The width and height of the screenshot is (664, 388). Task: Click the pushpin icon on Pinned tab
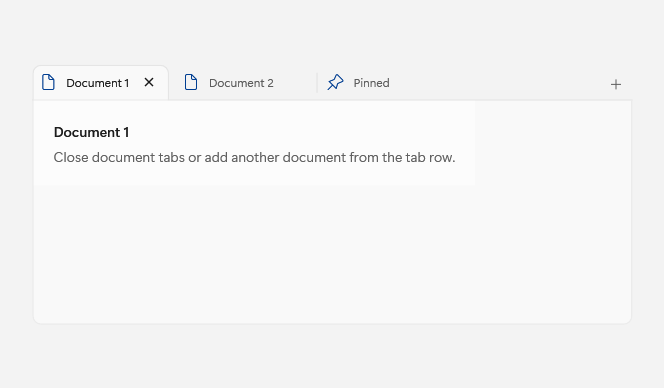tap(335, 82)
